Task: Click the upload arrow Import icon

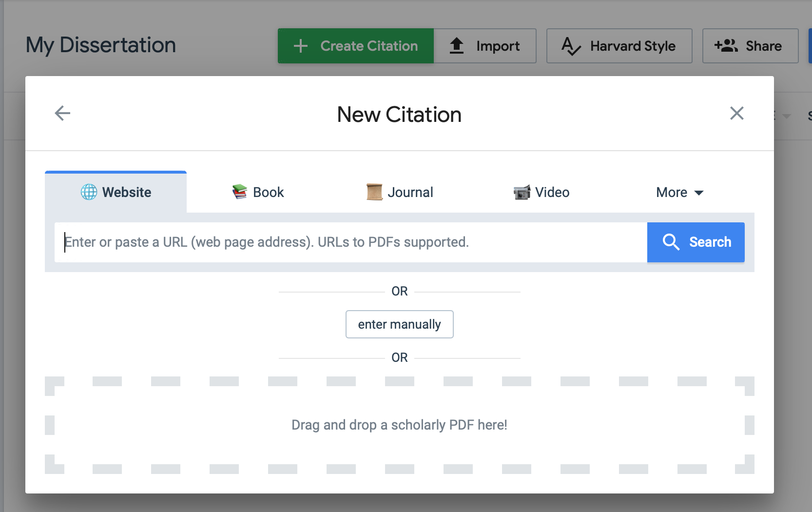Action: [457, 46]
